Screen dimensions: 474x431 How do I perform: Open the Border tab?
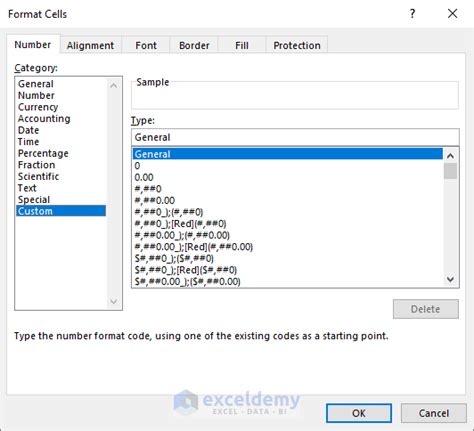click(x=194, y=45)
